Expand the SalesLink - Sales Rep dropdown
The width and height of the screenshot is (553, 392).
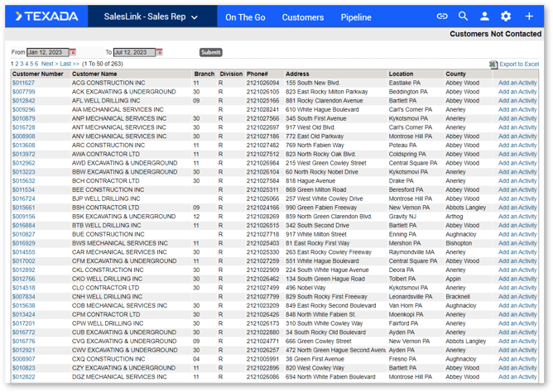(x=151, y=17)
